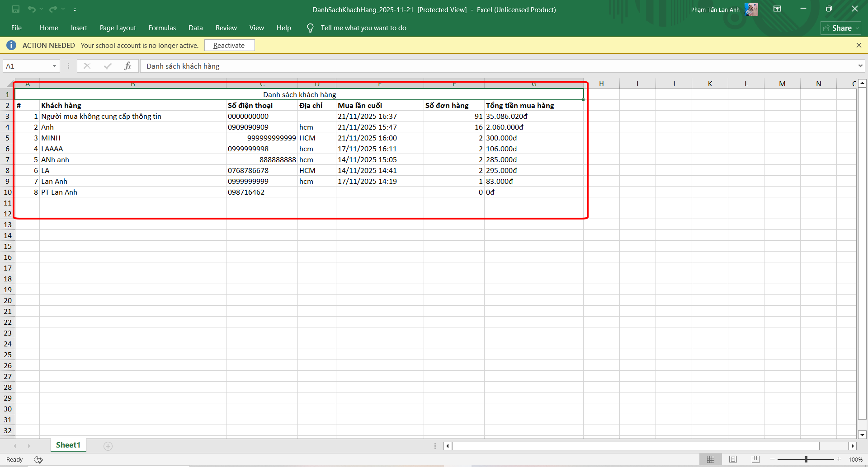Dismiss the Action Needed notification bar

tap(859, 45)
